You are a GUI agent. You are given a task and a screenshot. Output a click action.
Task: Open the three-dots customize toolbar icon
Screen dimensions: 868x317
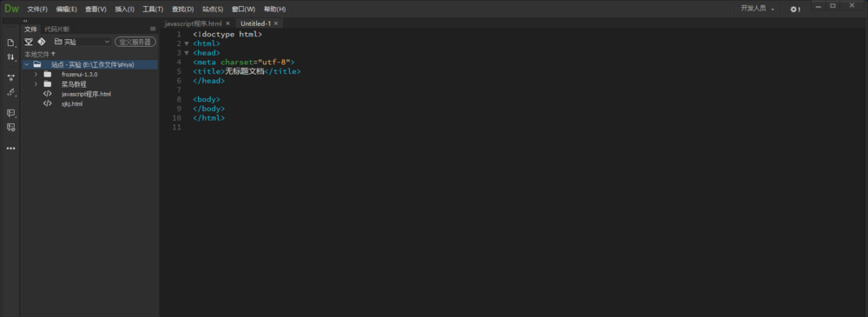(x=10, y=149)
